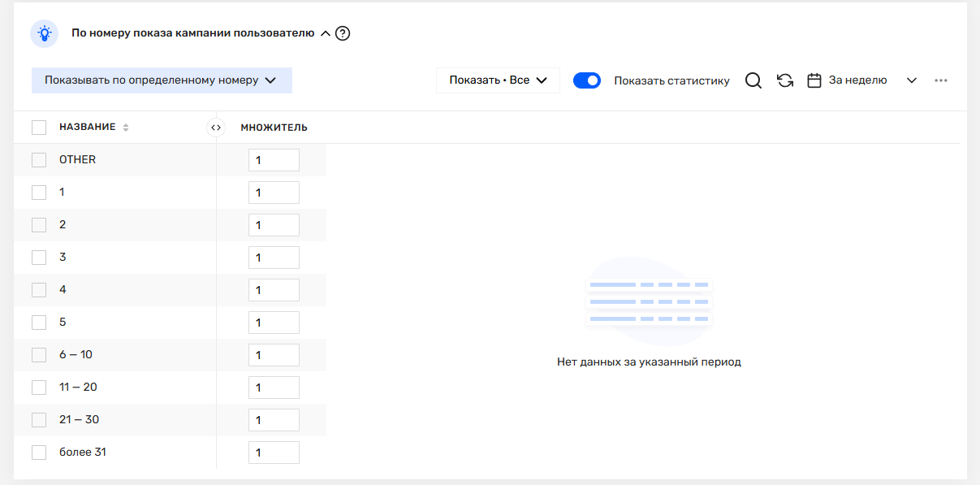
Task: Check the checkbox for row 3
Action: click(x=39, y=258)
